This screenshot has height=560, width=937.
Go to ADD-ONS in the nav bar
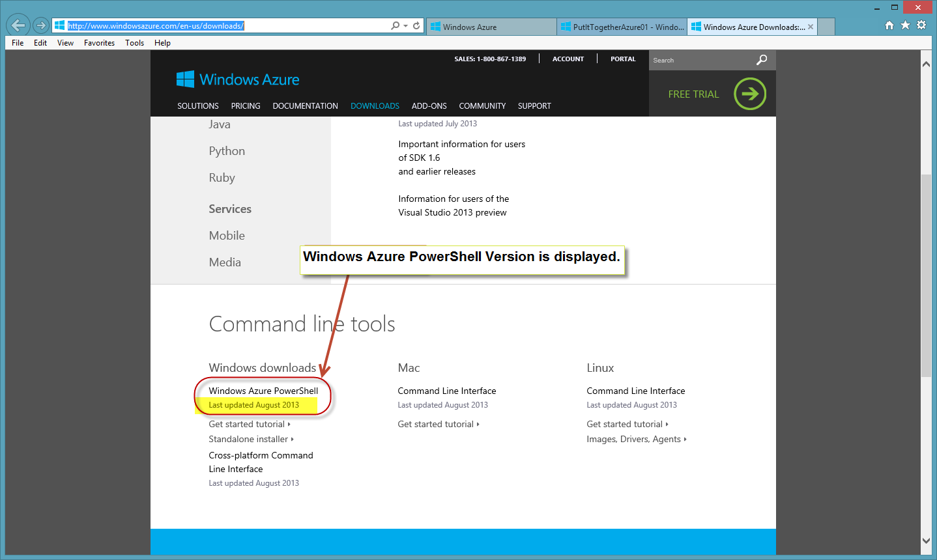[429, 106]
